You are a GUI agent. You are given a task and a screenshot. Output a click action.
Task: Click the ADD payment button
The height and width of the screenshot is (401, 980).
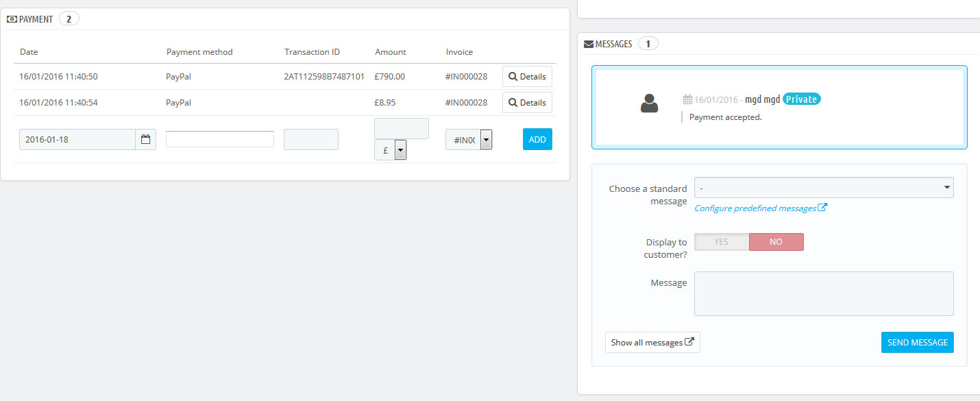pos(537,139)
